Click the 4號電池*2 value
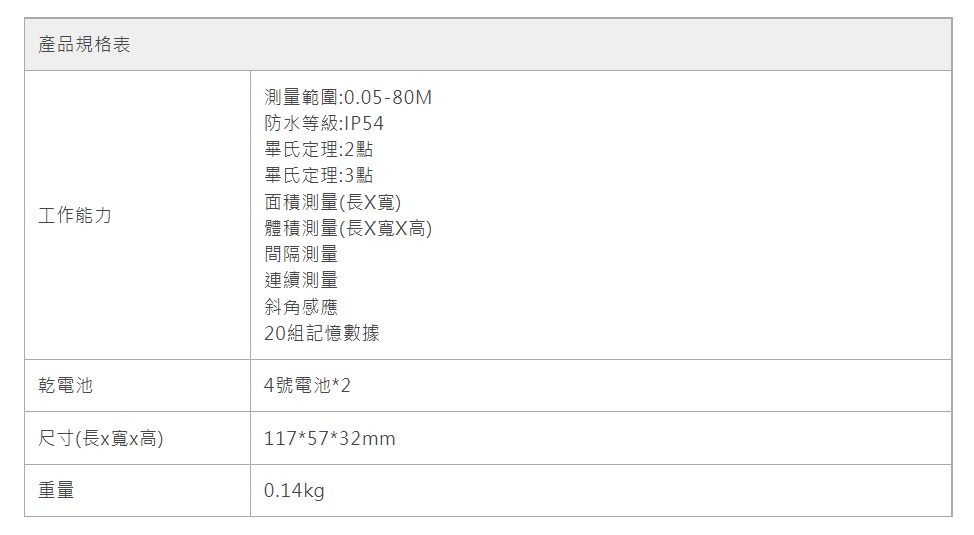Image resolution: width=974 pixels, height=535 pixels. (308, 385)
